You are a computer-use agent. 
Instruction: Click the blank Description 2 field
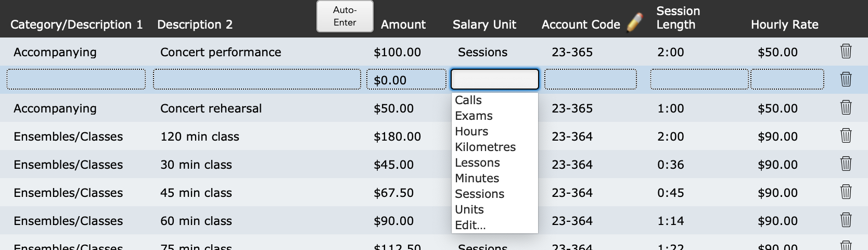point(257,79)
